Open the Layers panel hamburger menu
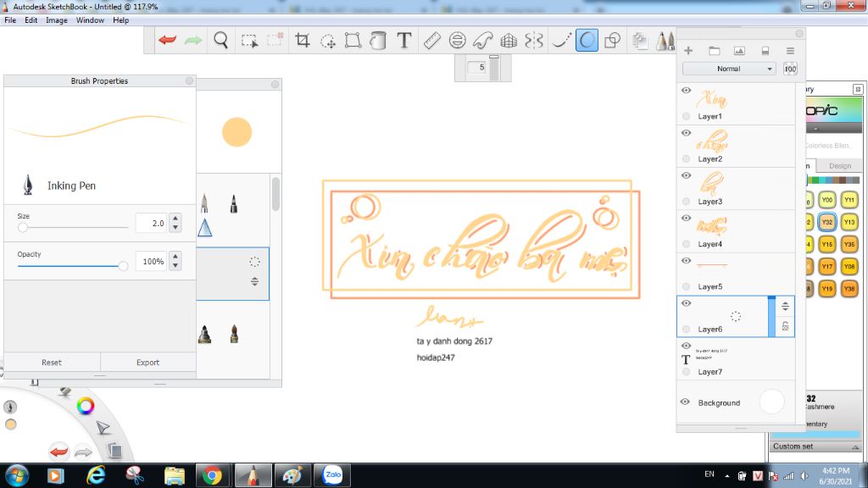This screenshot has height=488, width=868. 790,51
